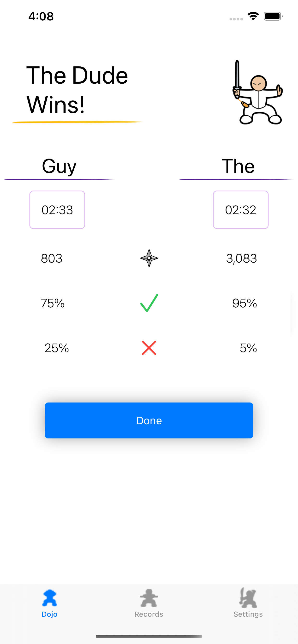The image size is (298, 644).
Task: Open The's time field showing 02:32
Action: (240, 210)
